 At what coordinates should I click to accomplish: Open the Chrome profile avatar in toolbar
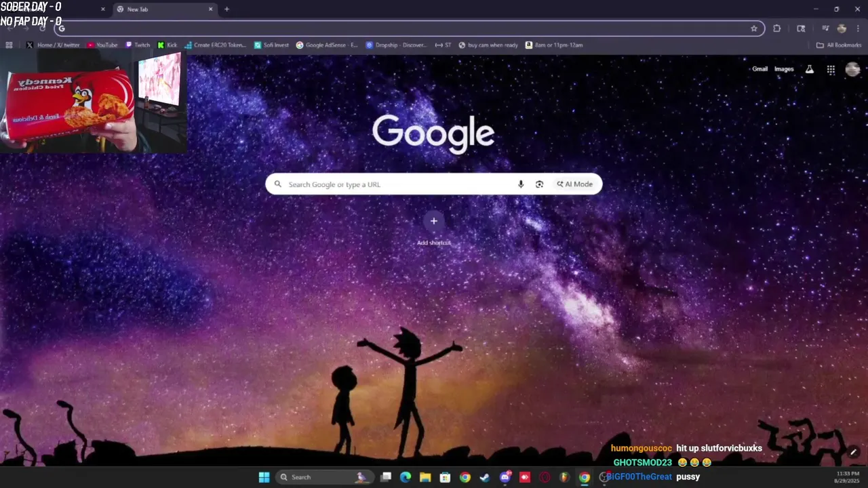842,28
